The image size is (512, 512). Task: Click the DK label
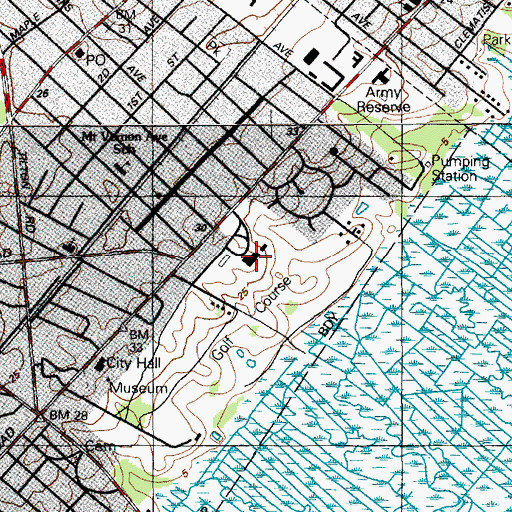(215, 48)
